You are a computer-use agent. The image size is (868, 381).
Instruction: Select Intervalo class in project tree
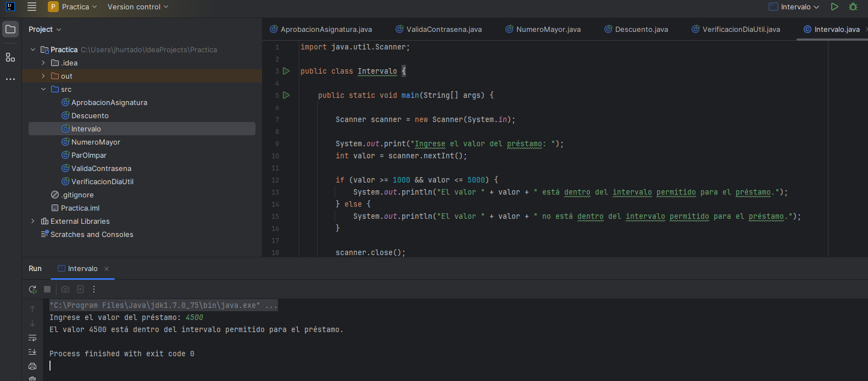pos(142,129)
